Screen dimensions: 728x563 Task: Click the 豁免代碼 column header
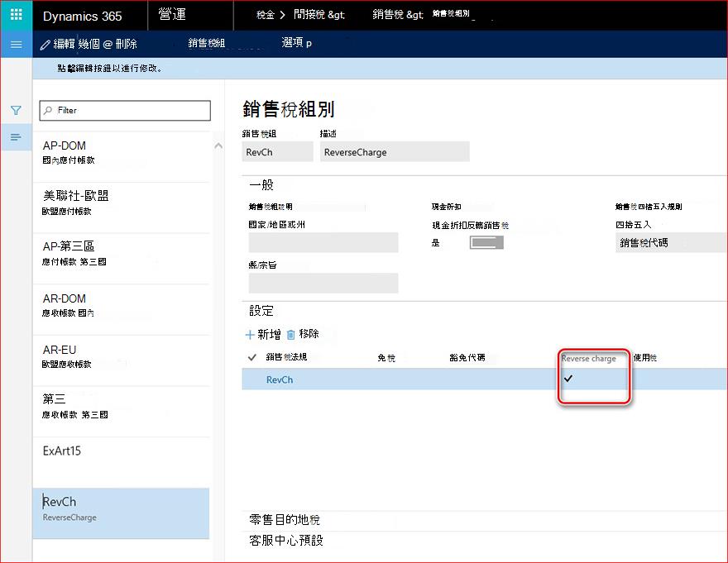[x=467, y=357]
